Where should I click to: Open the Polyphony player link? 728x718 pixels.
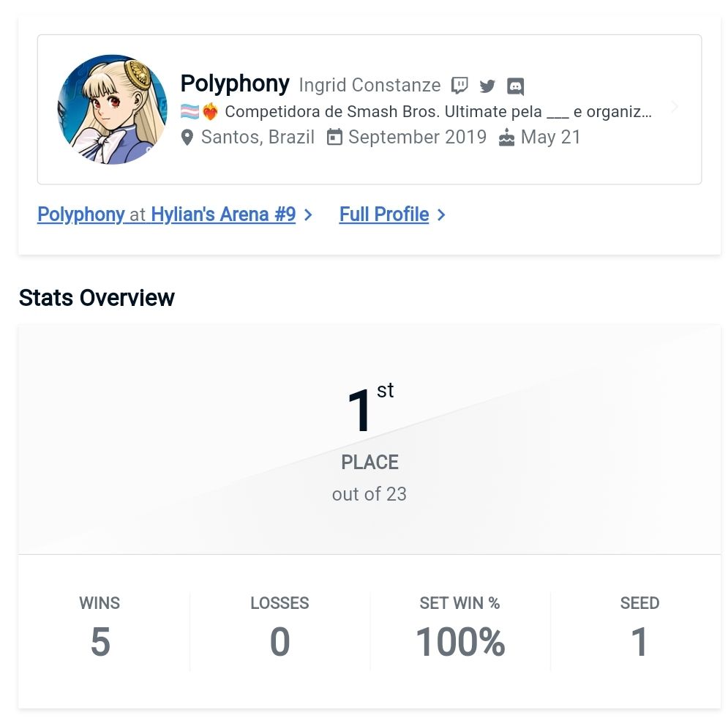(x=80, y=214)
